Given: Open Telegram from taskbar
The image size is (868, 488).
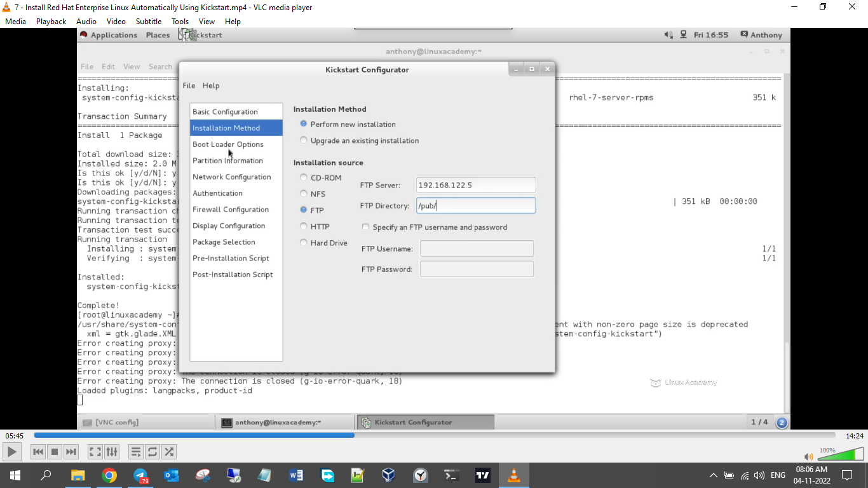Looking at the screenshot, I should pos(140,475).
